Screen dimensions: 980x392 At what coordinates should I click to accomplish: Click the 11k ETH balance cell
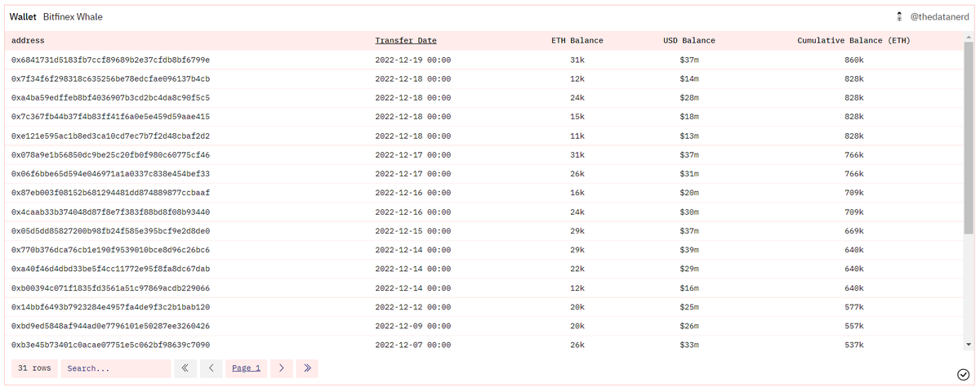577,136
